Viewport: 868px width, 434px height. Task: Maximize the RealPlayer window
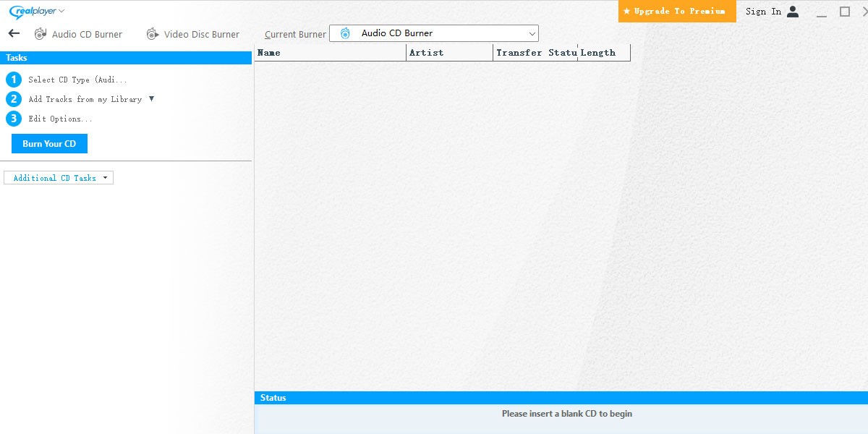845,11
